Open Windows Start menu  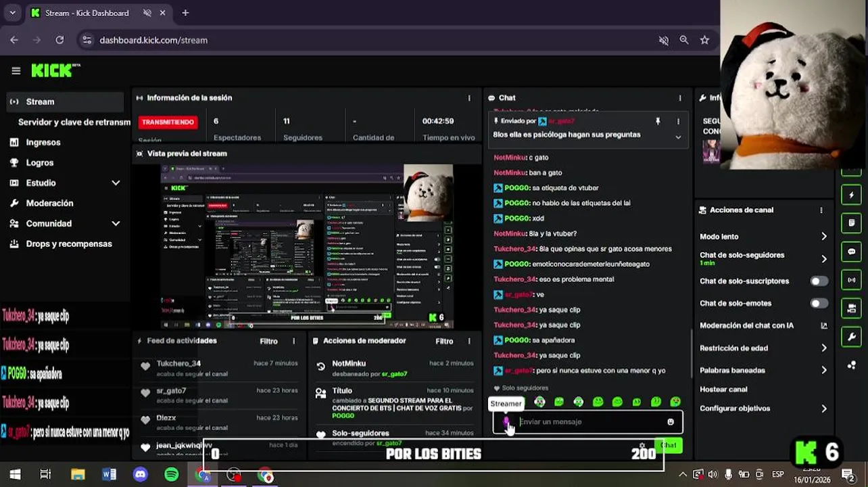15,475
